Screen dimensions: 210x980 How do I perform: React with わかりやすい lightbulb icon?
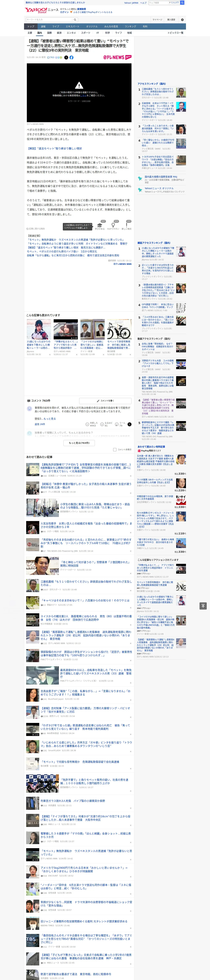click(x=113, y=225)
